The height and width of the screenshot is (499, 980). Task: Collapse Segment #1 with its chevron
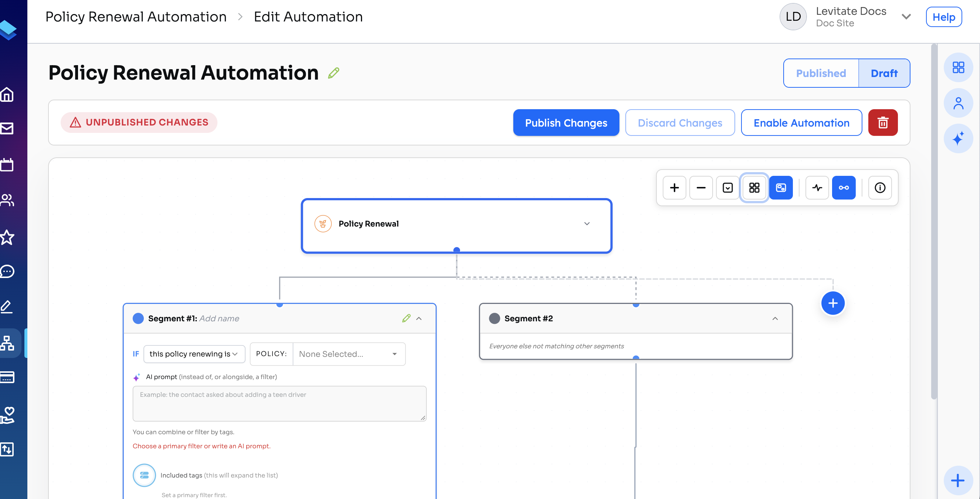tap(419, 318)
